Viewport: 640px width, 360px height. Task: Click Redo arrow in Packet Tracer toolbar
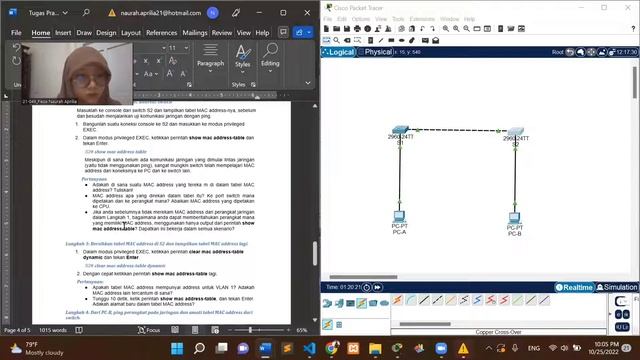pos(433,29)
